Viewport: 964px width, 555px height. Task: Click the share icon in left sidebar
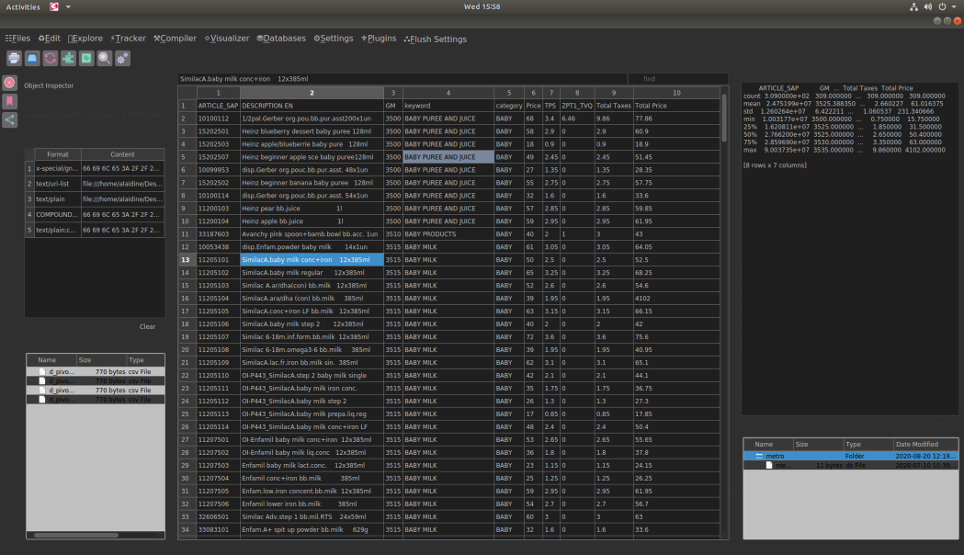click(10, 120)
